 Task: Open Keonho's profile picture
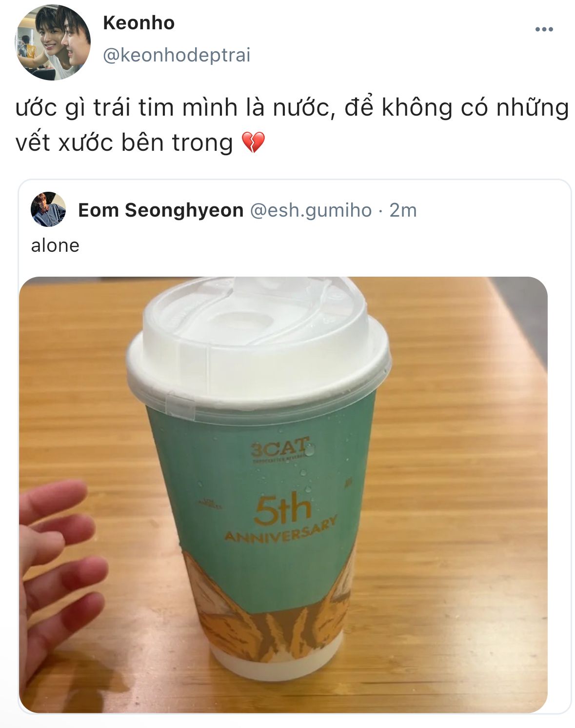[x=53, y=42]
